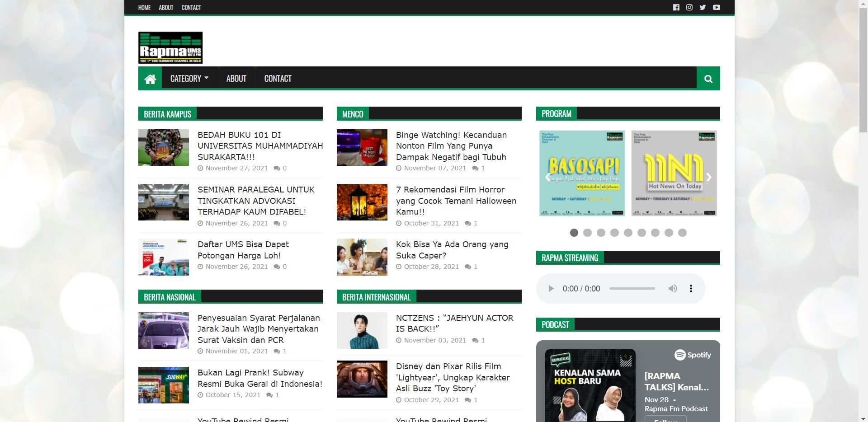Click the Lightyear astronaut thumbnail
Image resolution: width=868 pixels, height=422 pixels.
(x=362, y=379)
